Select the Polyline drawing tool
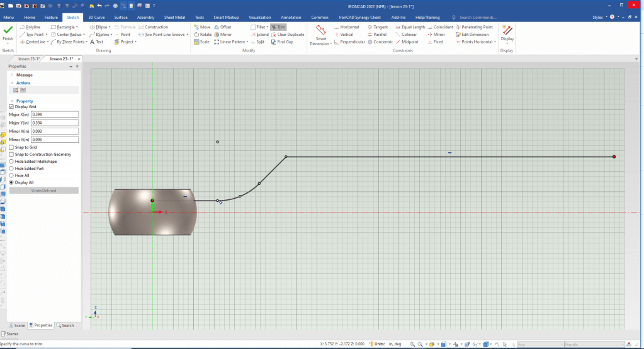Image resolution: width=644 pixels, height=349 pixels. click(x=33, y=27)
